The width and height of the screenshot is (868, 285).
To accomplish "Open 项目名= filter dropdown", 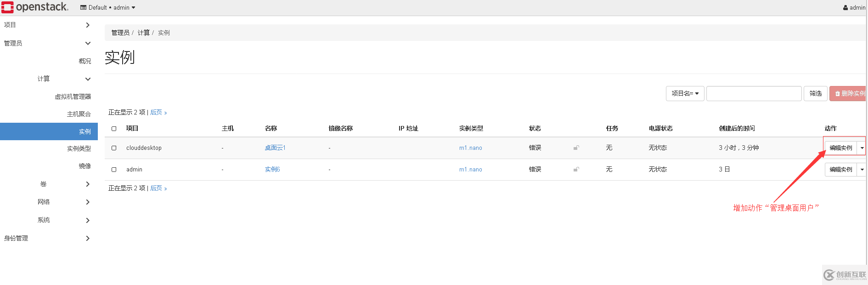I will point(685,93).
